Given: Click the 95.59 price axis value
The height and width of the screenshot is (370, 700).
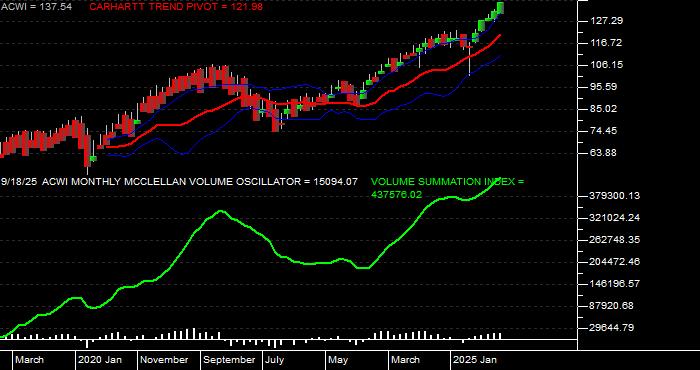Looking at the screenshot, I should click(x=605, y=87).
